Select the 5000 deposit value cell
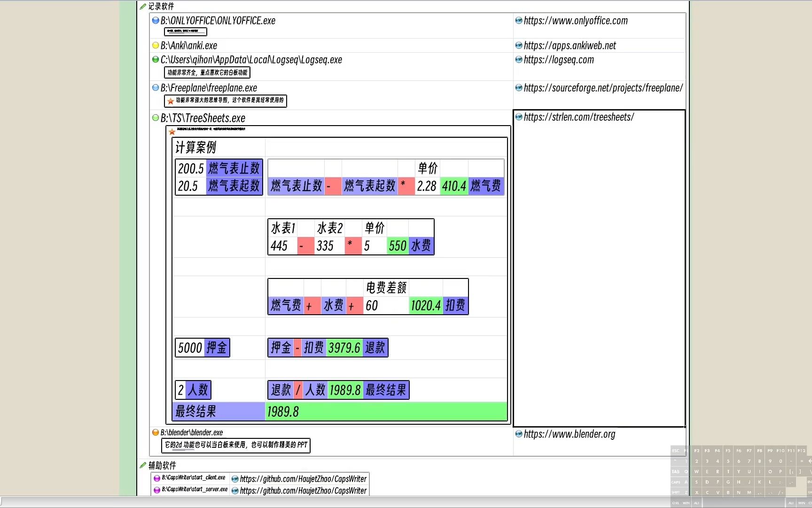The image size is (812, 508). [190, 348]
